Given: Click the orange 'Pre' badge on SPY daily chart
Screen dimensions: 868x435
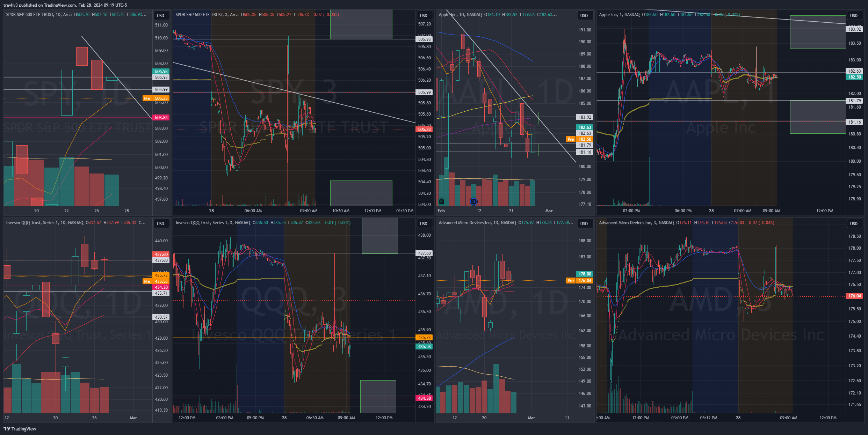Looking at the screenshot, I should tap(147, 98).
